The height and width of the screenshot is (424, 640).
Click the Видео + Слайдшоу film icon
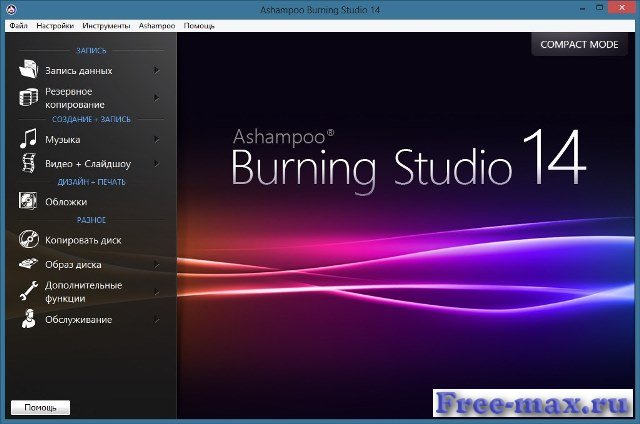29,163
